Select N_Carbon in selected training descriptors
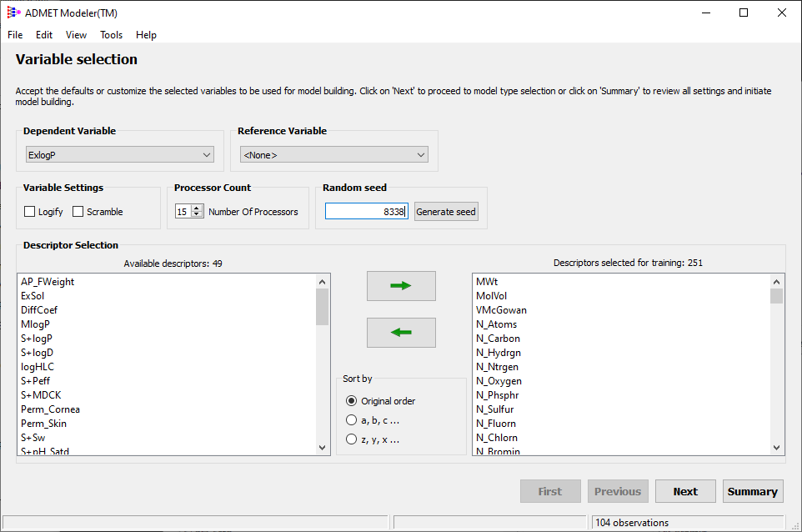The image size is (802, 532). (x=499, y=339)
